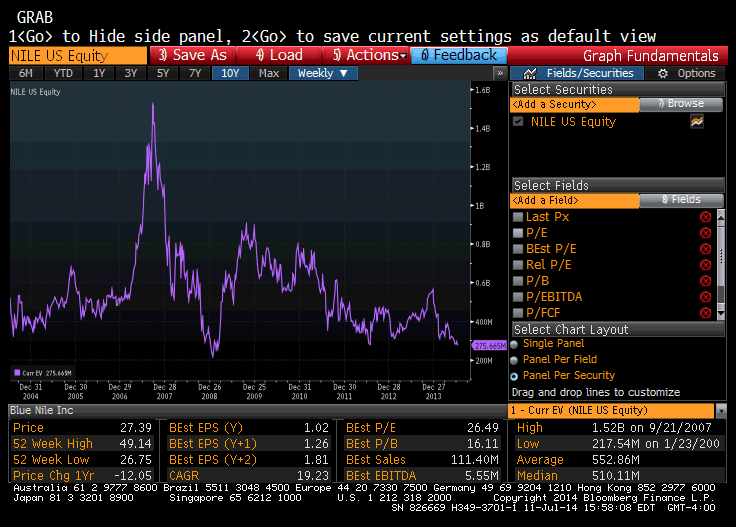Image resolution: width=736 pixels, height=527 pixels.
Task: Click the purple Curr EV legend swatch
Action: point(17,373)
